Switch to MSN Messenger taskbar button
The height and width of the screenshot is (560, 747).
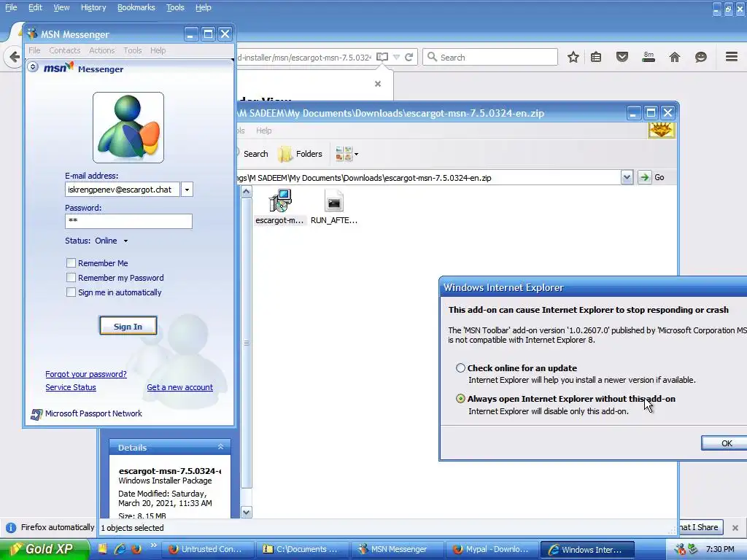[396, 549]
